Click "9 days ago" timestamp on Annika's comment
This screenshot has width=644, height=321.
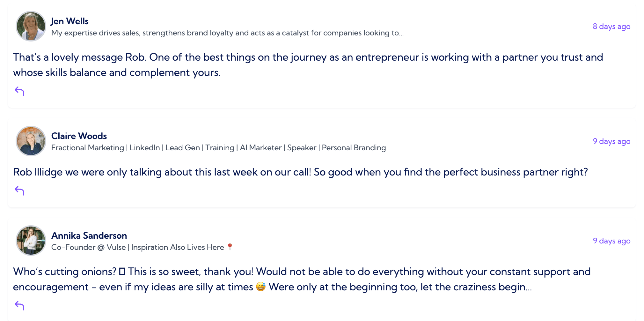[611, 241]
